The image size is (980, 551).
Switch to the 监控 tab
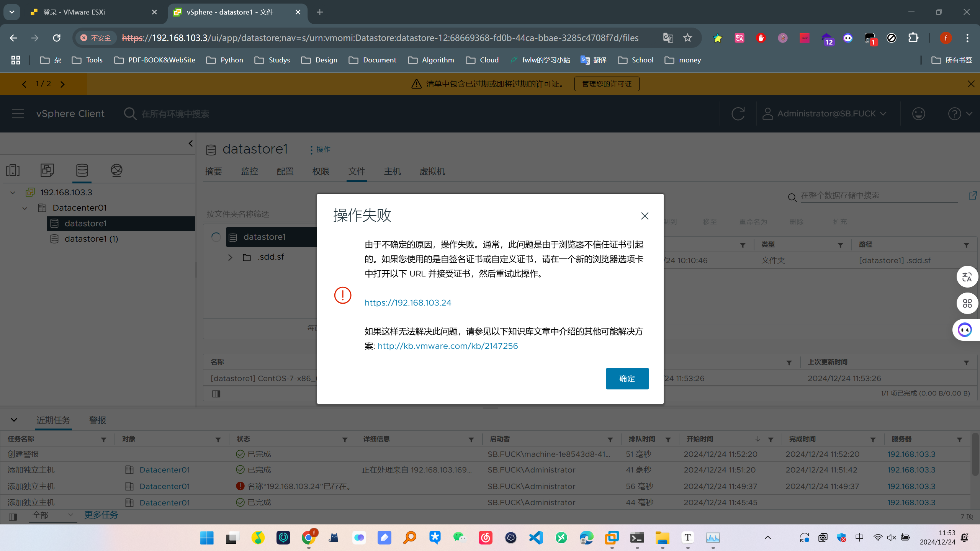(x=249, y=172)
